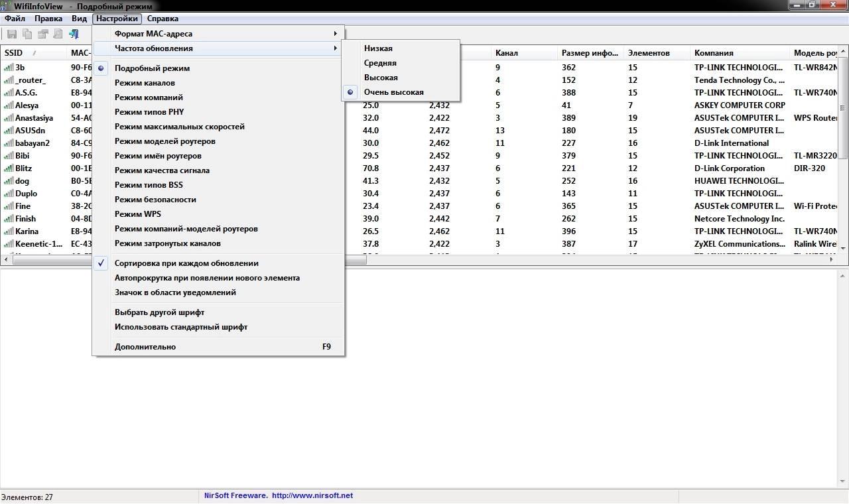Enable Автопрокрутка при появлении нового элемента

tap(218, 278)
